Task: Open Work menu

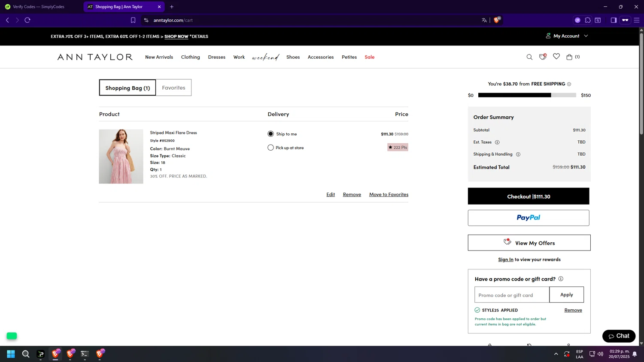Action: click(239, 57)
